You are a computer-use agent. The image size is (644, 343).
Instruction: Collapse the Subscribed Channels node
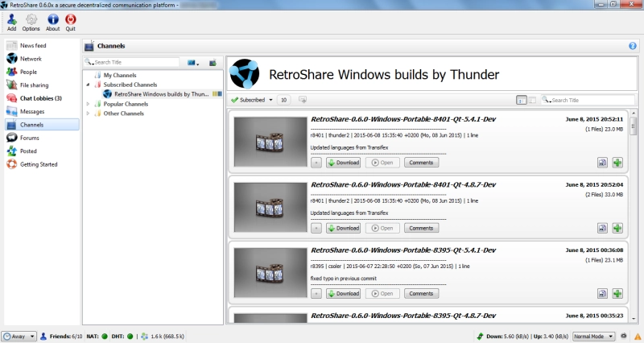88,85
